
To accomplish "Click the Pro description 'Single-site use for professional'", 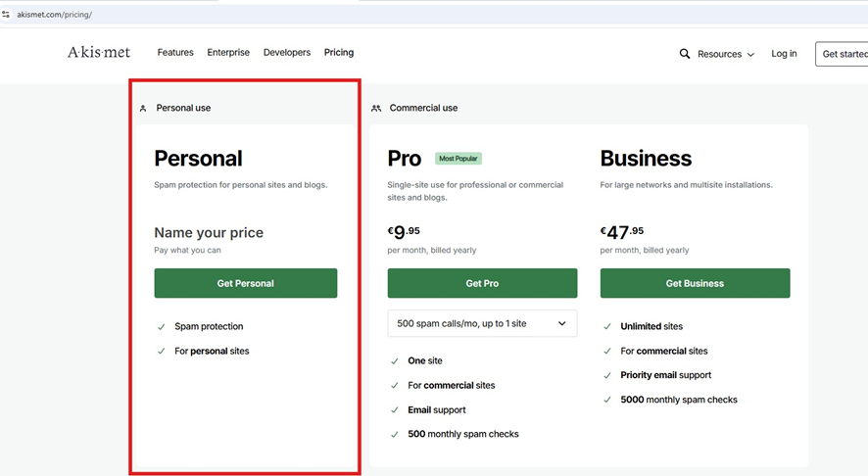I will click(x=475, y=191).
